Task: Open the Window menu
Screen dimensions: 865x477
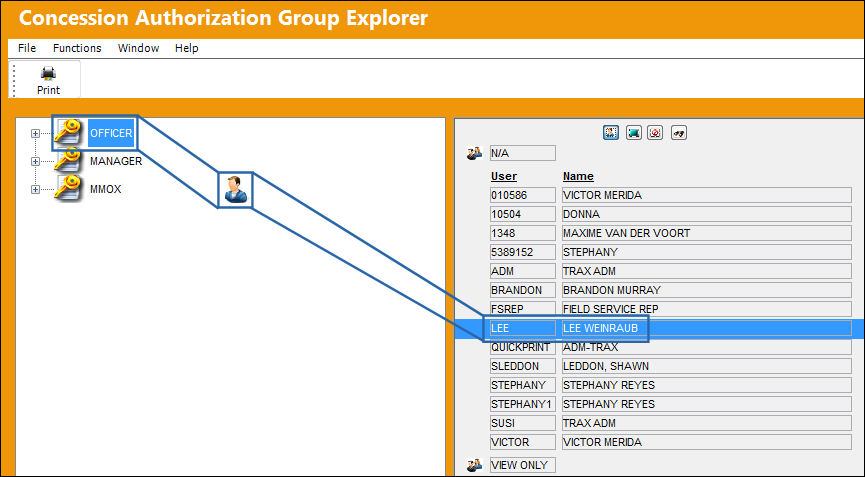Action: (138, 48)
